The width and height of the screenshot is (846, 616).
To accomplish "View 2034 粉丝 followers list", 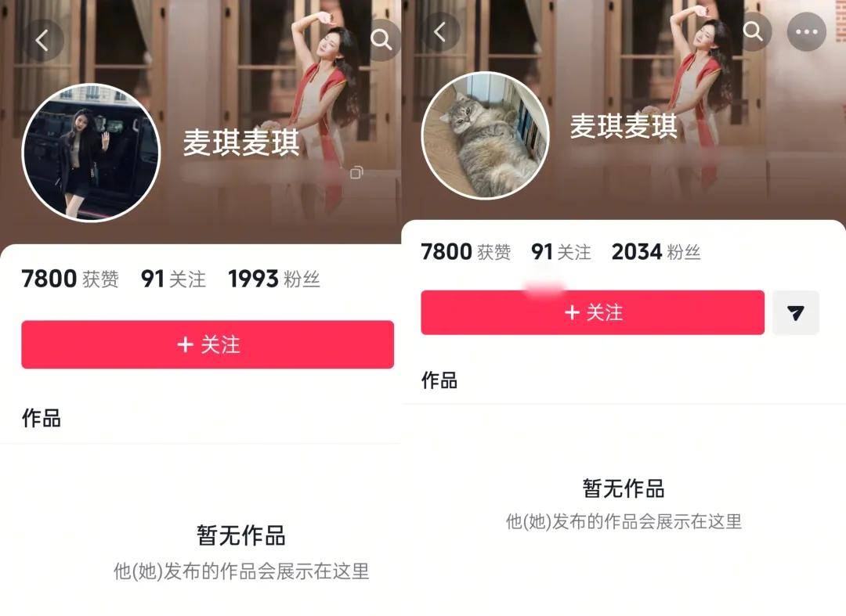I will point(656,252).
